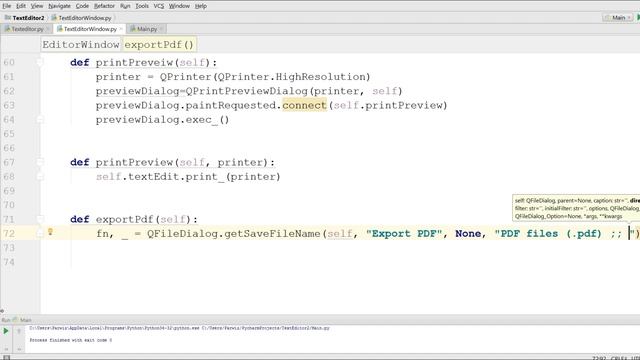Click the EditorWindow class breadcrumb
The height and width of the screenshot is (360, 640).
coord(80,44)
